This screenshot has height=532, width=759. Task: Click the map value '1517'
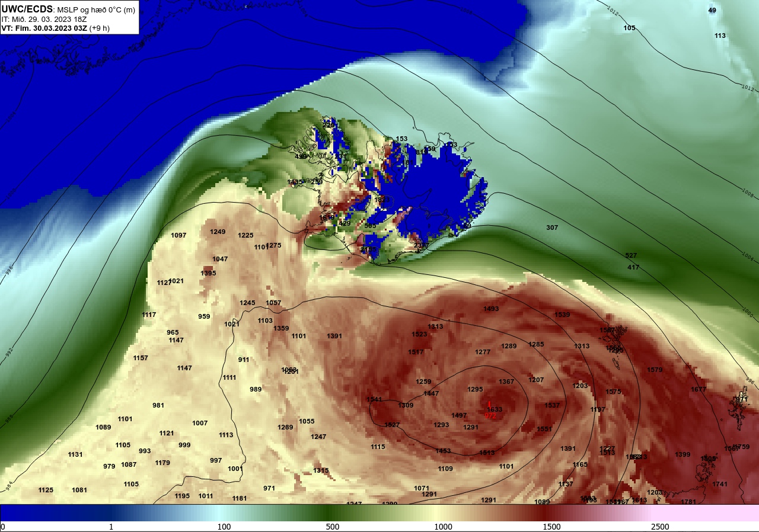(416, 352)
